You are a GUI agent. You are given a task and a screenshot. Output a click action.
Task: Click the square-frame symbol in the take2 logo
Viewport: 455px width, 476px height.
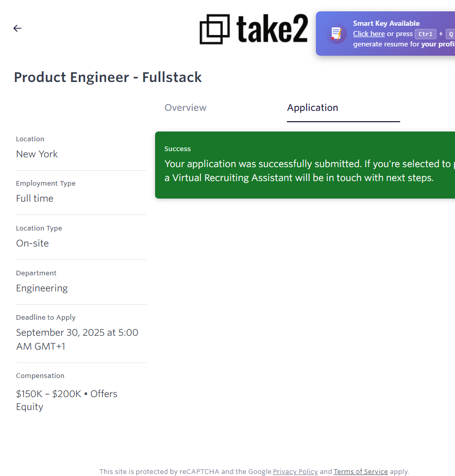tap(215, 30)
